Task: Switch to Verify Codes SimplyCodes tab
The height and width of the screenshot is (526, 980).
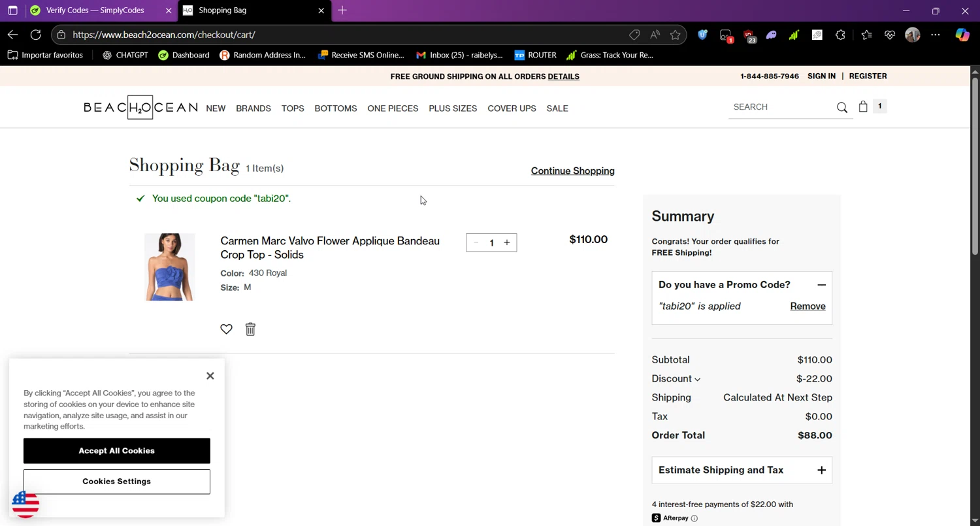Action: [95, 10]
